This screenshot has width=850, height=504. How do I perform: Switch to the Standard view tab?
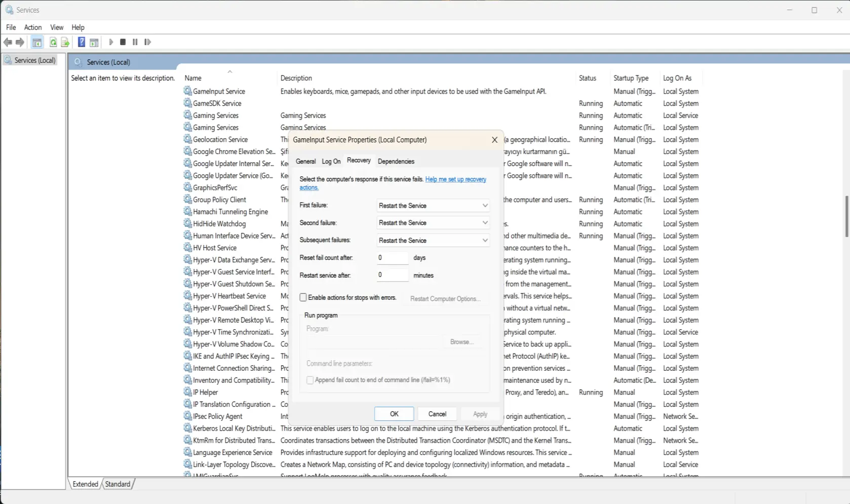pos(118,484)
